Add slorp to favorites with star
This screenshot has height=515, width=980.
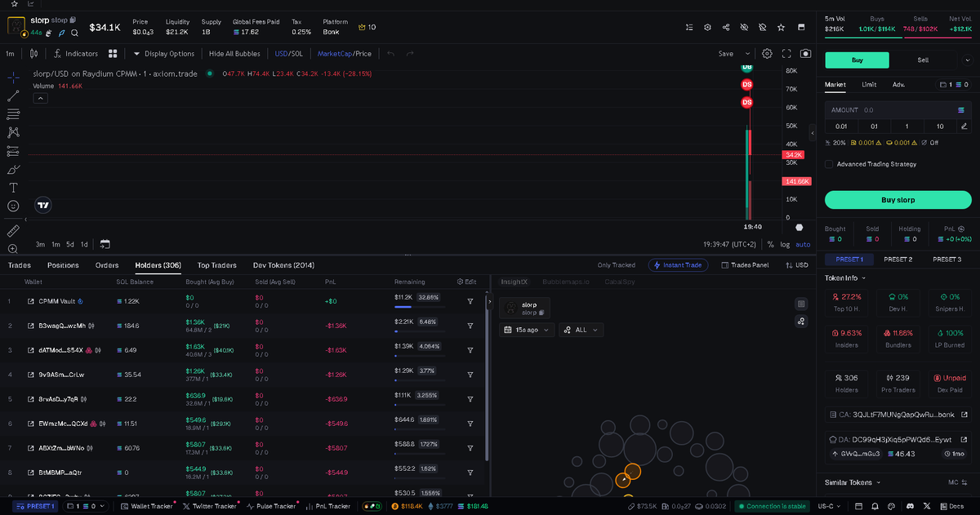click(782, 27)
